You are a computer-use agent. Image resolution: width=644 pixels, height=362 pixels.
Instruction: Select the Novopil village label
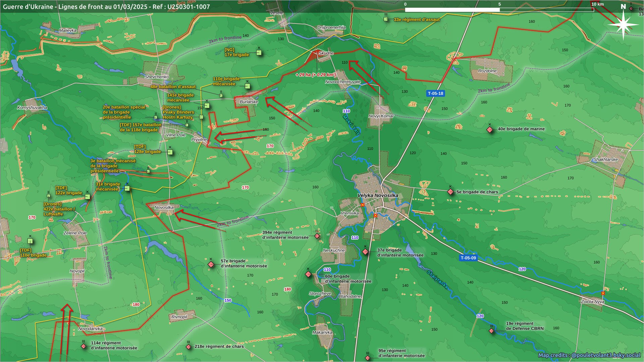coord(77,271)
